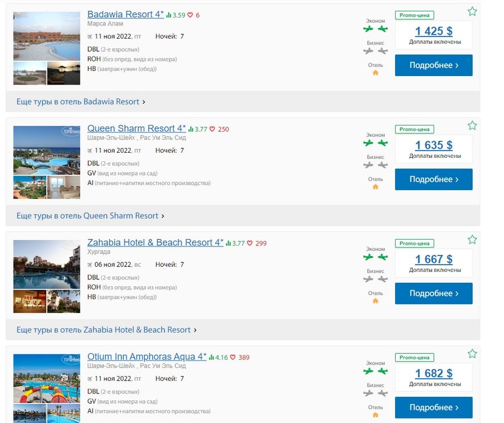The height and width of the screenshot is (423, 504).
Task: Click green economy planes in Otium Inn row
Action: [375, 371]
